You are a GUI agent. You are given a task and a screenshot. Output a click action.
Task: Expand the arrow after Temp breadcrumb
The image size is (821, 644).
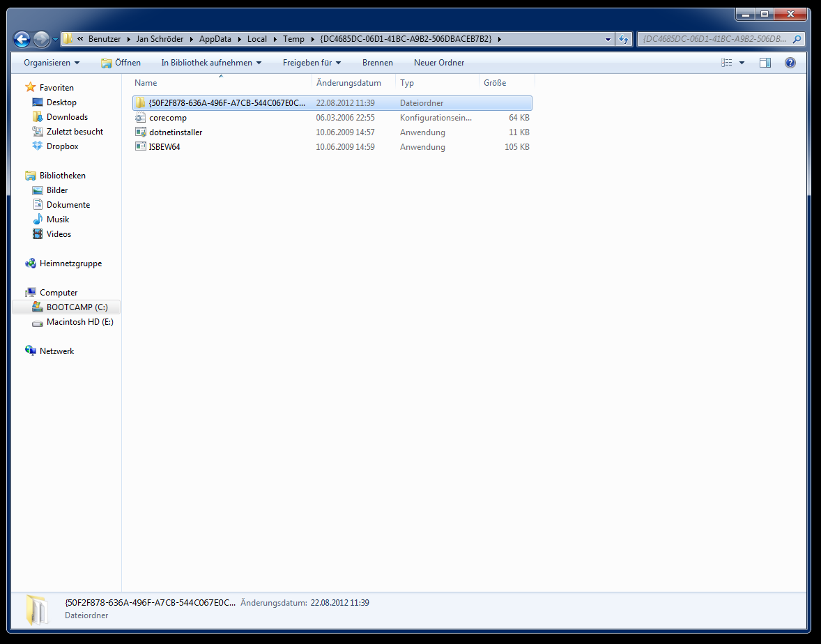tap(313, 39)
